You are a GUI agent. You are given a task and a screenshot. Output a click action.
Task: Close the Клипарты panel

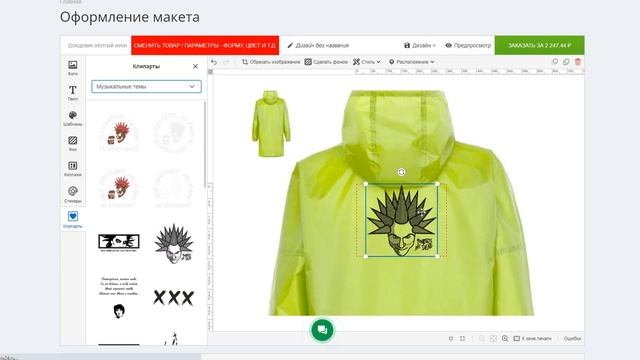[x=195, y=66]
